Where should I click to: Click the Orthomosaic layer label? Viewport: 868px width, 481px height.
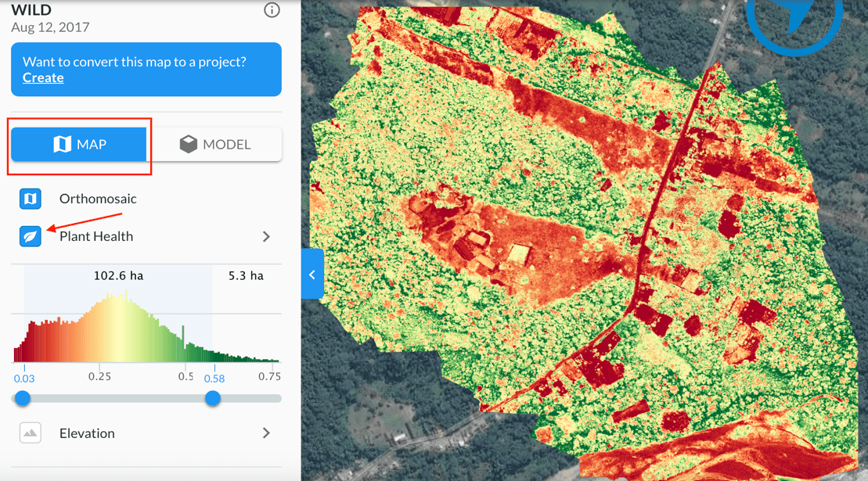[98, 199]
